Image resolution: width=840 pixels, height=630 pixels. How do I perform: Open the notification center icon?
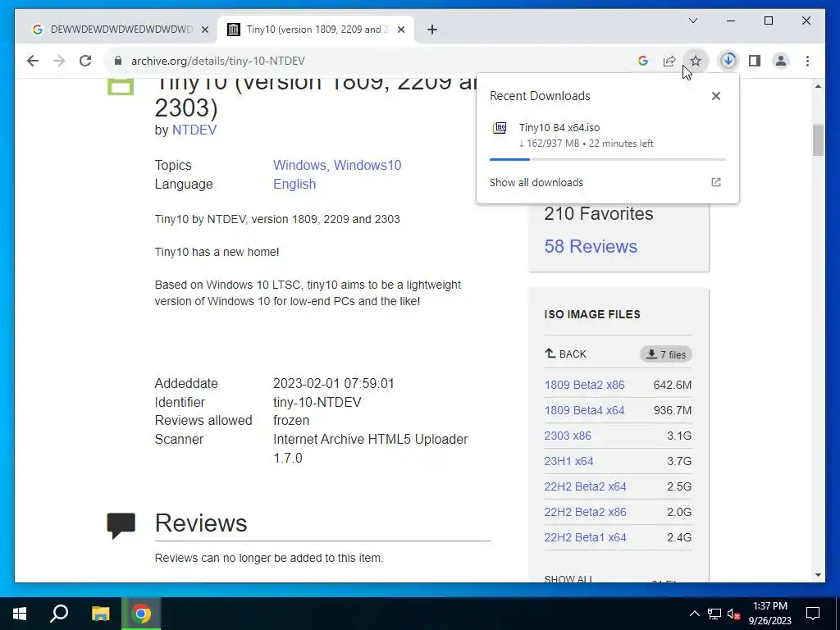coord(813,614)
